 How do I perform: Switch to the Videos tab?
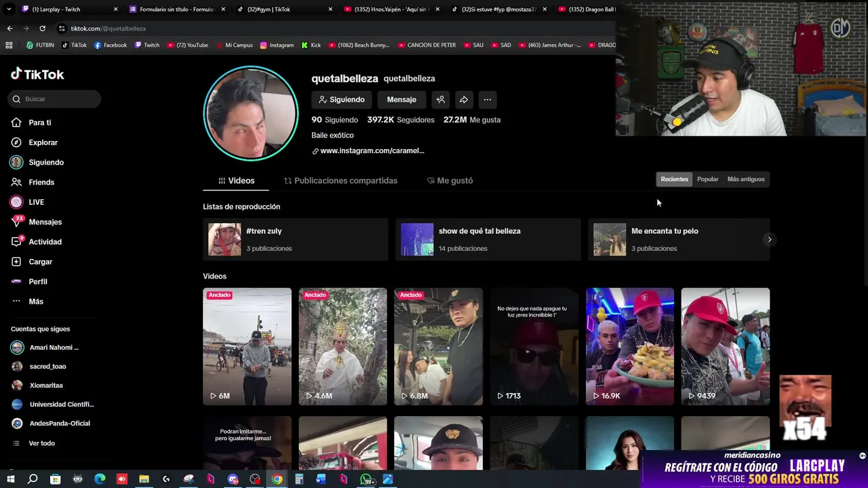(236, 181)
